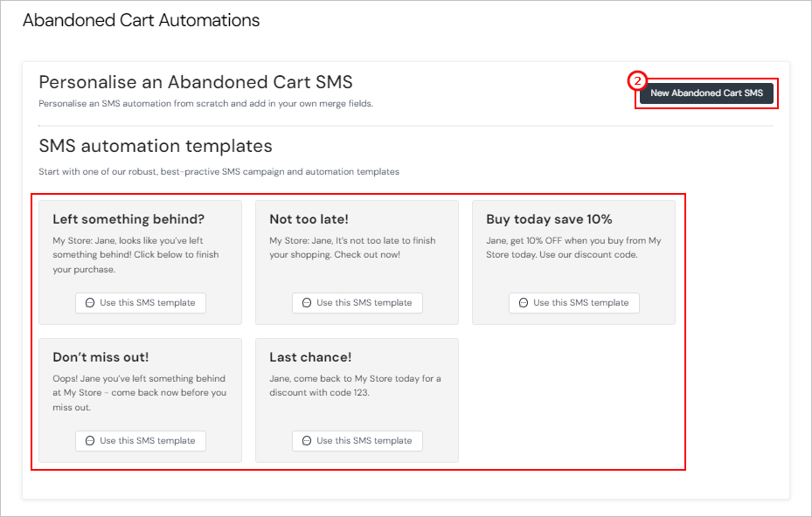Select the 'Left something behind?' card title
Image resolution: width=812 pixels, height=517 pixels.
pyautogui.click(x=128, y=219)
